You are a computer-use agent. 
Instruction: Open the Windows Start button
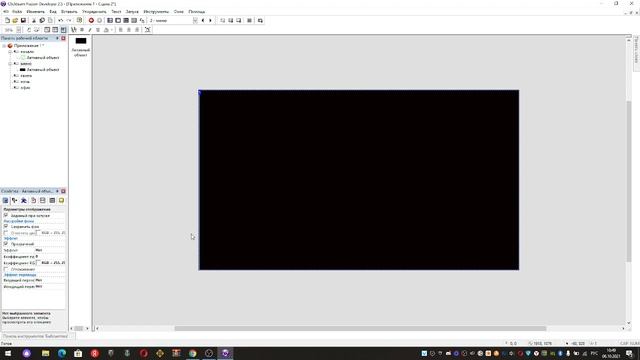click(x=8, y=353)
